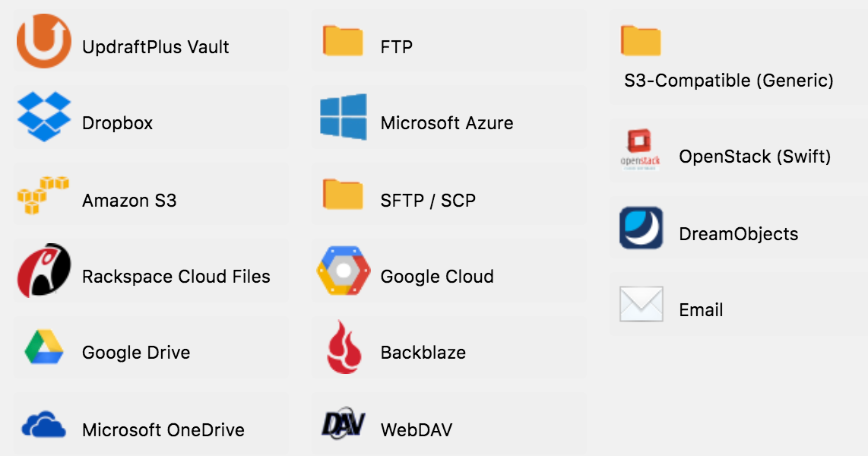Click the Backblaze text label
868x456 pixels.
423,353
